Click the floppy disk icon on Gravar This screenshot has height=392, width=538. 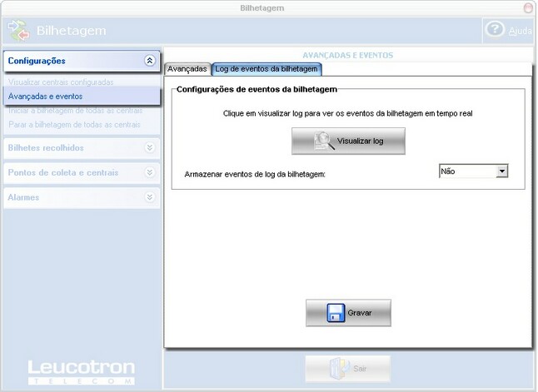point(336,313)
